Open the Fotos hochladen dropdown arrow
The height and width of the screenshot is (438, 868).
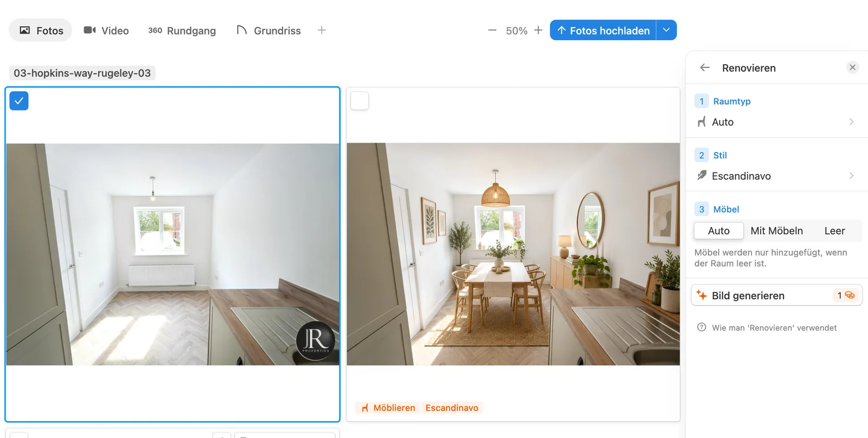click(667, 30)
